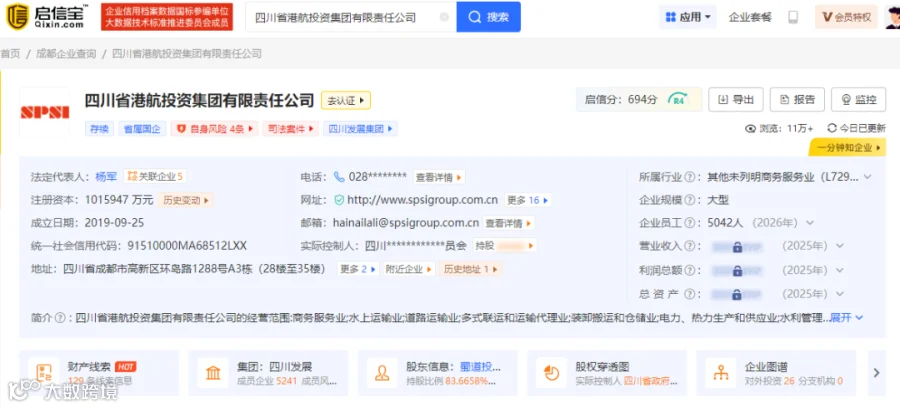The height and width of the screenshot is (408, 900).
Task: Open legal representative 杨军 link
Action: (106, 177)
